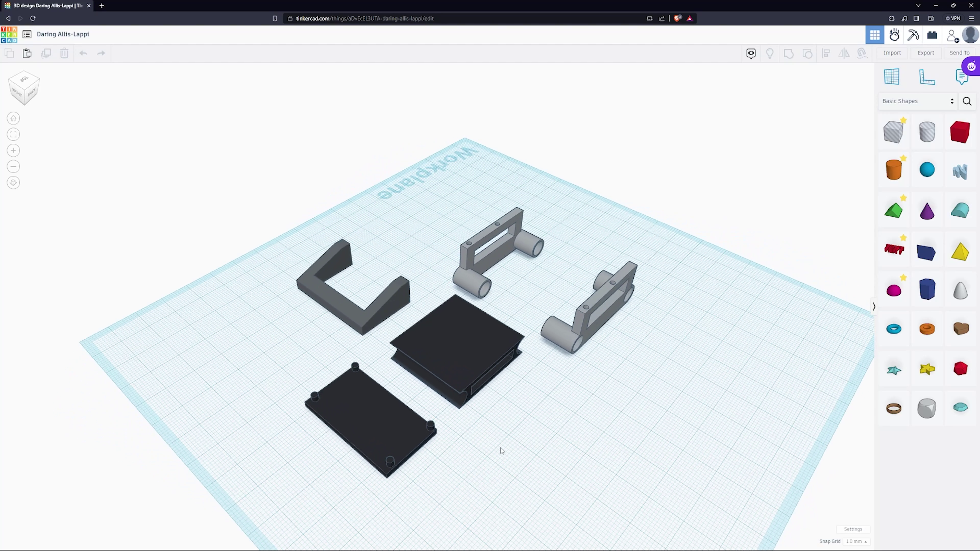Screen dimensions: 980x551
Task: Select the blue Sphere shape
Action: [927, 170]
